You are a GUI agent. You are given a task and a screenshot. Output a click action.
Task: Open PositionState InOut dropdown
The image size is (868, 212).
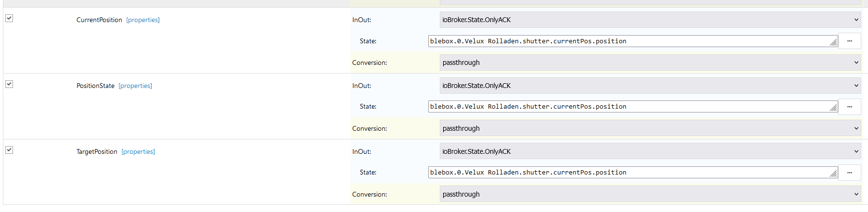pos(650,86)
